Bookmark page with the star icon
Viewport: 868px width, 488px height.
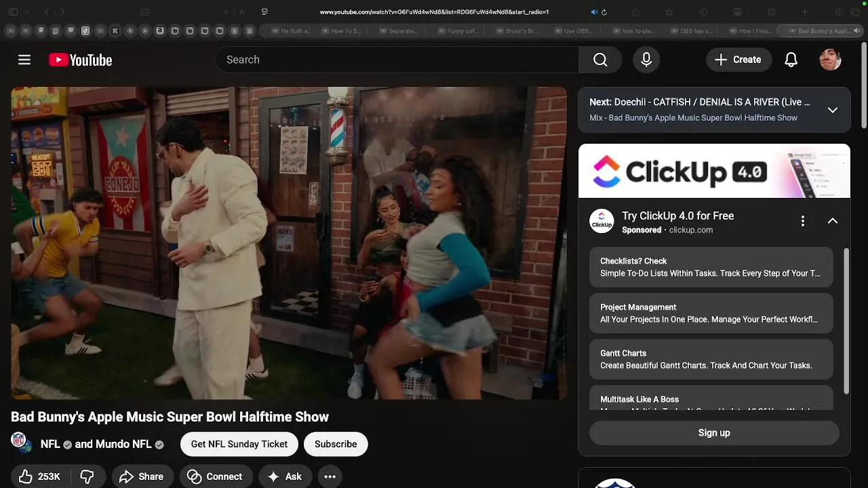[669, 12]
